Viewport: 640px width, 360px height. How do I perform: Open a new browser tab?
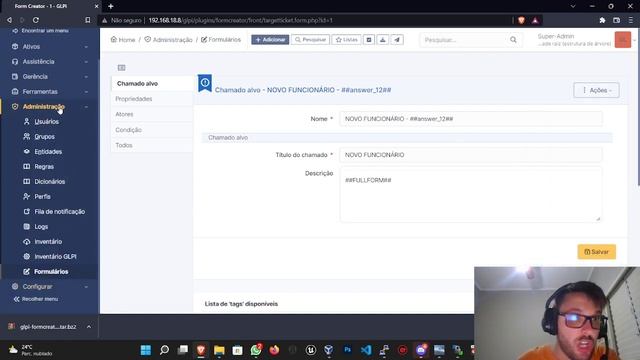coord(111,6)
